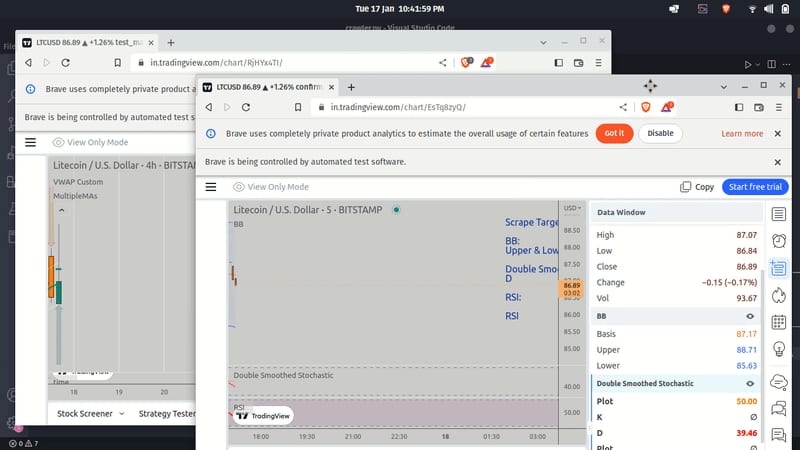This screenshot has height=450, width=800.
Task: Open the volume icon in system tray
Action: coord(768,9)
